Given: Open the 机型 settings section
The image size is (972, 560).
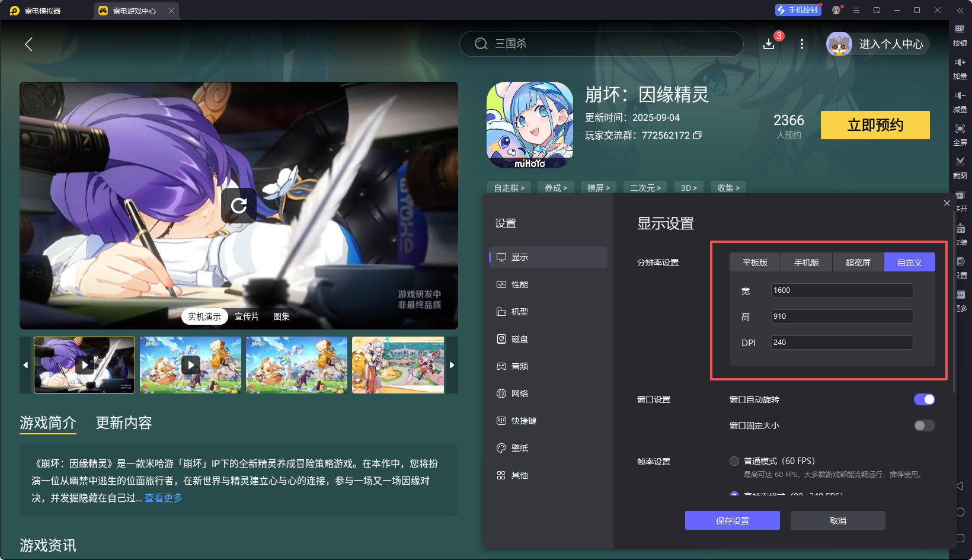Looking at the screenshot, I should tap(548, 312).
